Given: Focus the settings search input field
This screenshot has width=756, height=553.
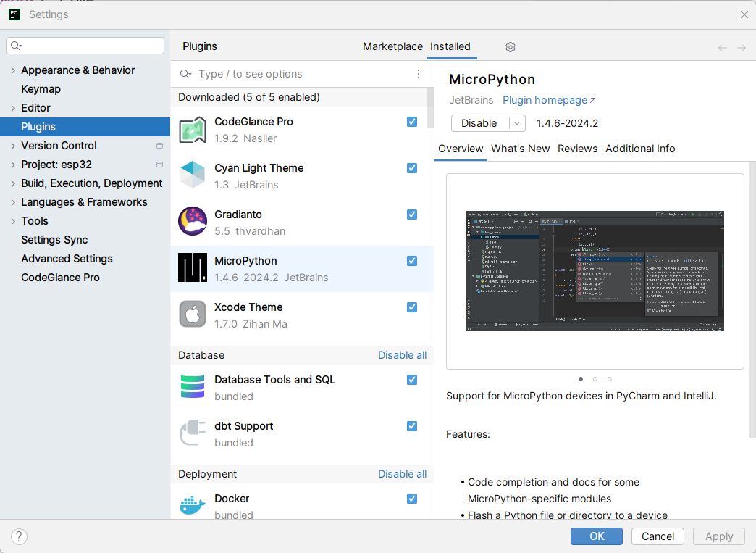Looking at the screenshot, I should [85, 46].
